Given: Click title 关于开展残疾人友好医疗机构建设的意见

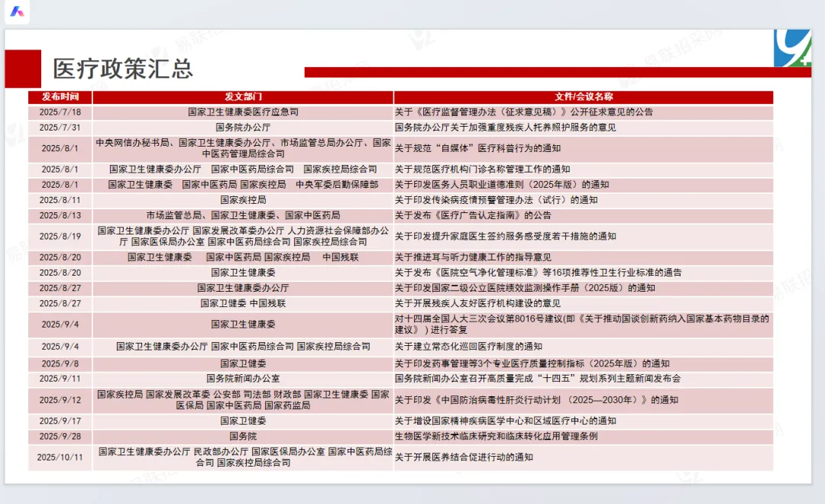Looking at the screenshot, I should 477,304.
